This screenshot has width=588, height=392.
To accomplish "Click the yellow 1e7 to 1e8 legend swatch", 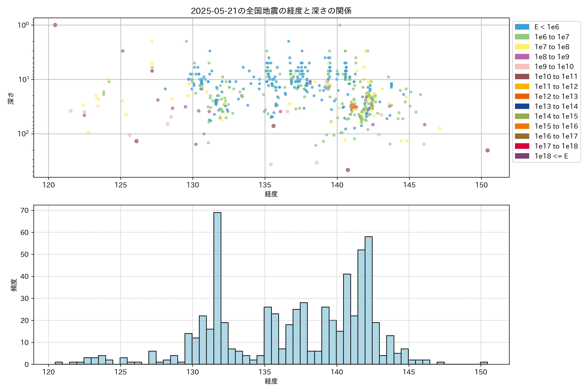I will coord(522,47).
